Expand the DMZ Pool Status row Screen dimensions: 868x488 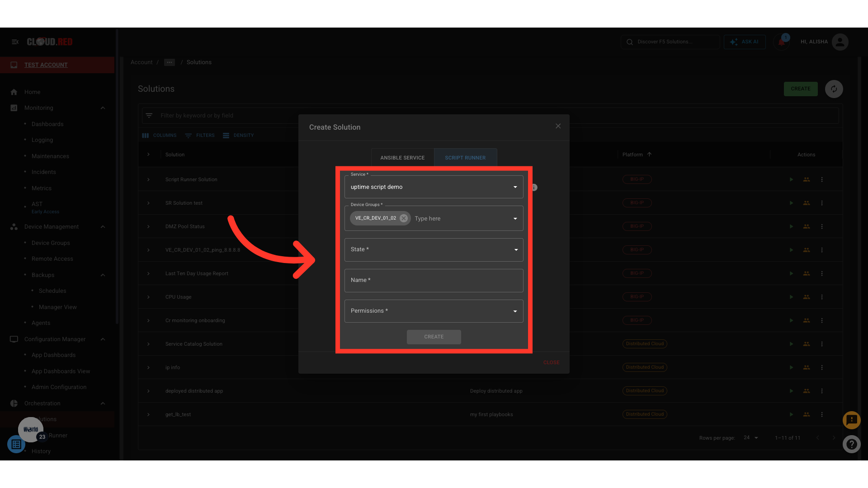coord(148,226)
